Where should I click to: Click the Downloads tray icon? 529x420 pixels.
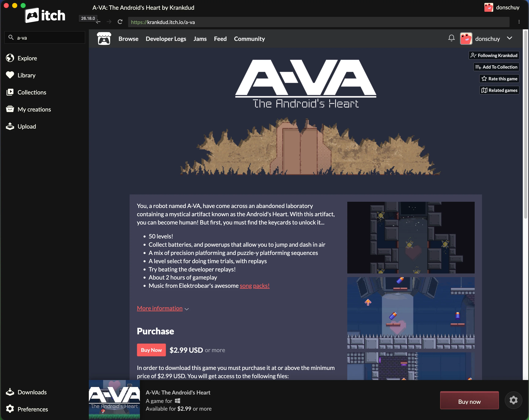10,392
